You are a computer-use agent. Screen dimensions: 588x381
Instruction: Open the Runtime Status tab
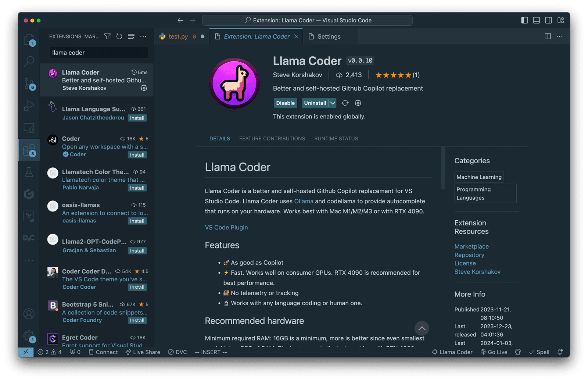pyautogui.click(x=336, y=139)
